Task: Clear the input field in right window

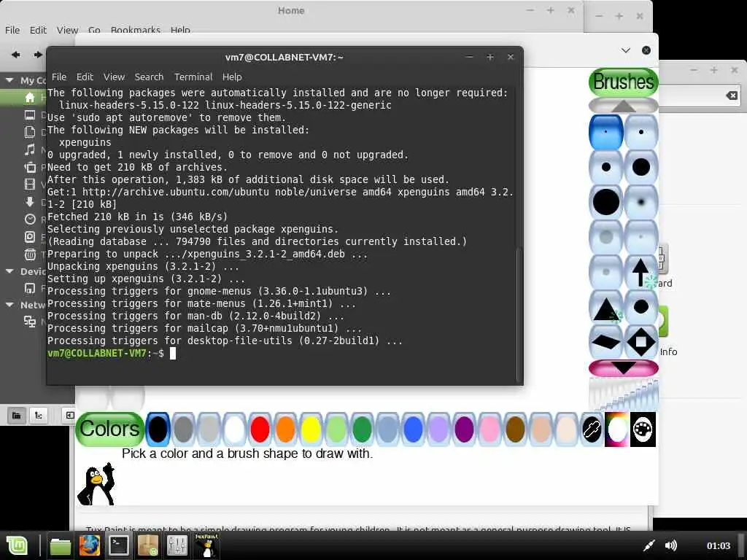Action: tap(732, 96)
